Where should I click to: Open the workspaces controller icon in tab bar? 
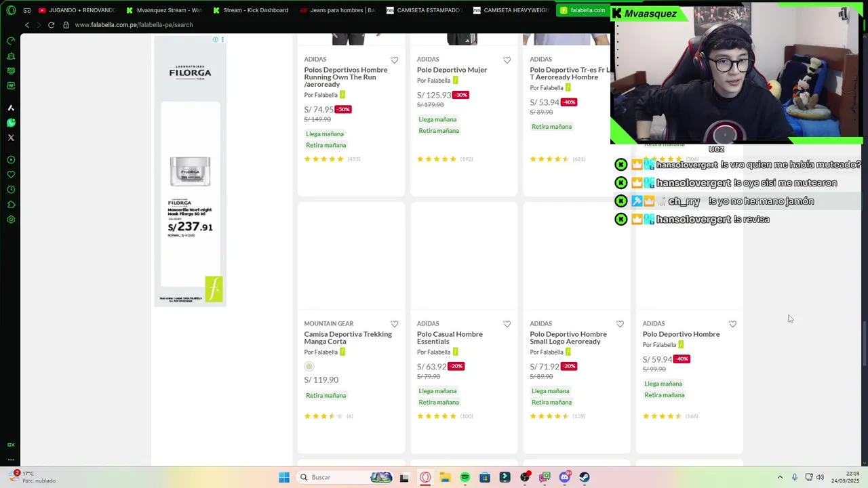27,10
